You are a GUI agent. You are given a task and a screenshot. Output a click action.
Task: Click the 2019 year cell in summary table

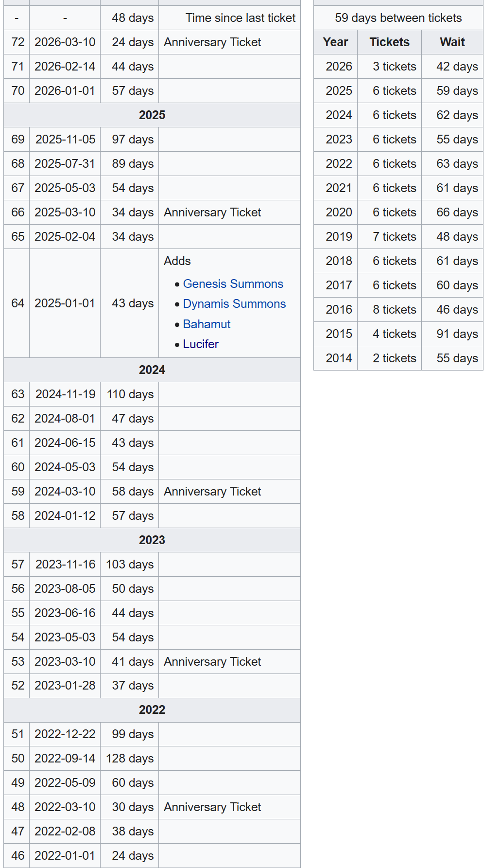tap(335, 237)
